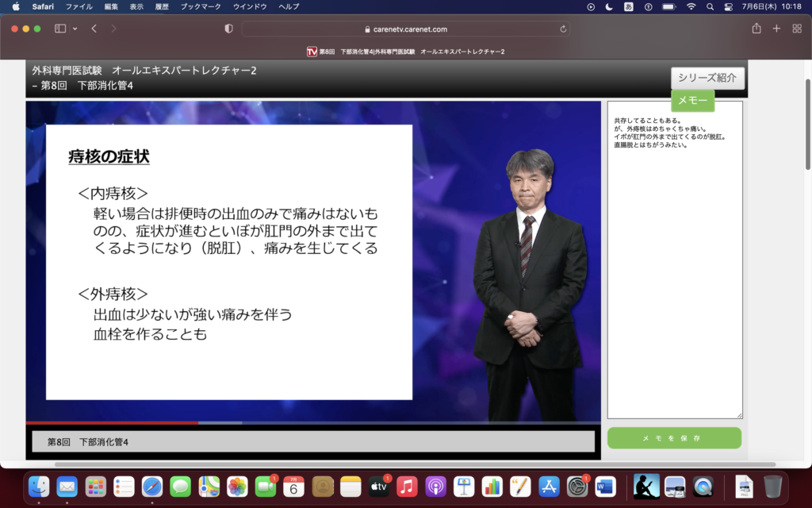
Task: Click the Safari sidebar toggle icon
Action: pos(60,29)
